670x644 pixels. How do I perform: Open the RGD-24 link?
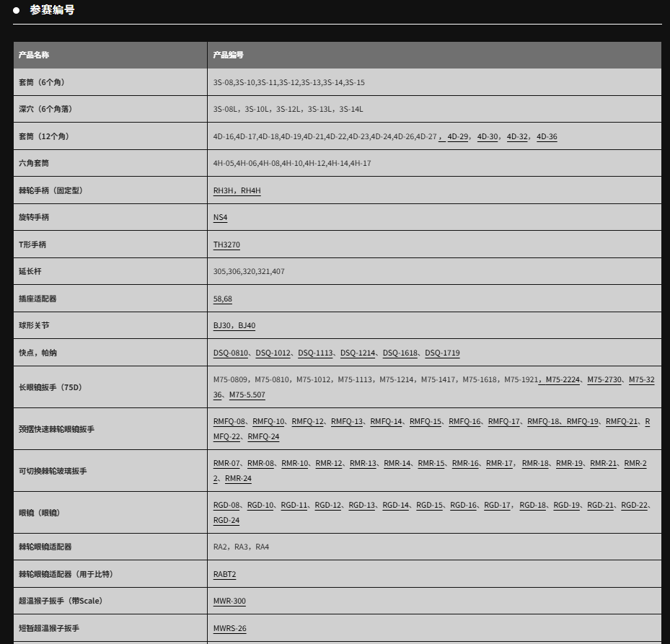tap(226, 520)
